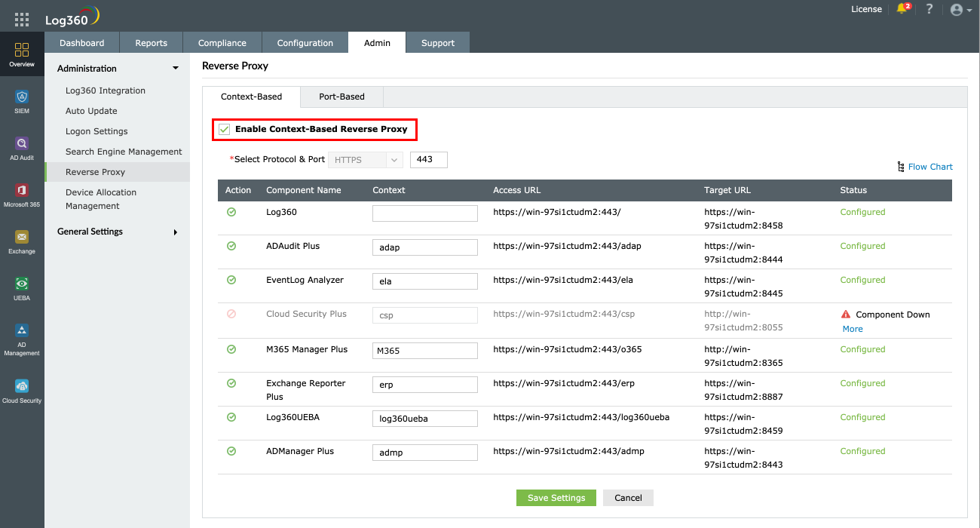Switch to the Port-Based tab
Screen dimensions: 980x528
click(341, 97)
